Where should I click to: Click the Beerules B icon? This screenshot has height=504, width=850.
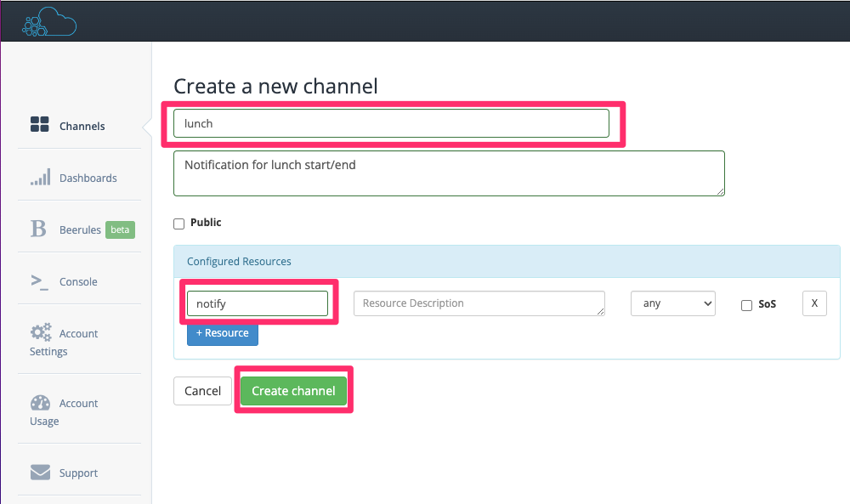[x=38, y=229]
